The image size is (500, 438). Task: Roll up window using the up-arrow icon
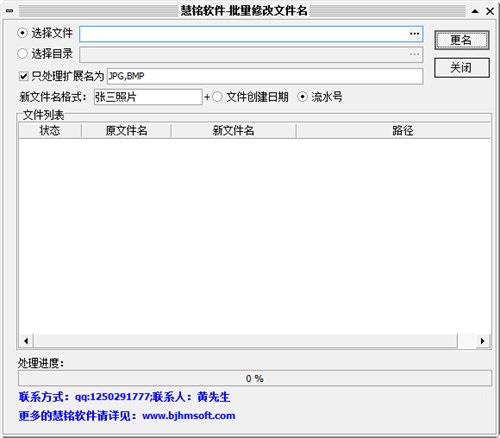coord(475,11)
